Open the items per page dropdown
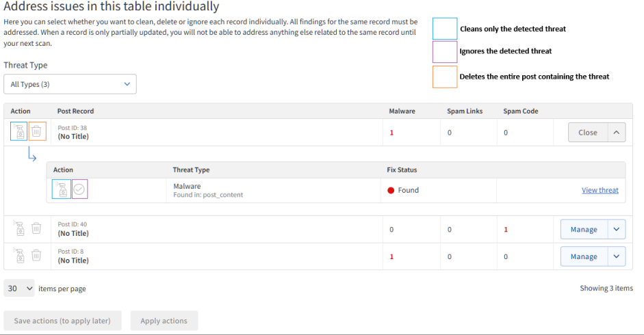 click(x=20, y=289)
